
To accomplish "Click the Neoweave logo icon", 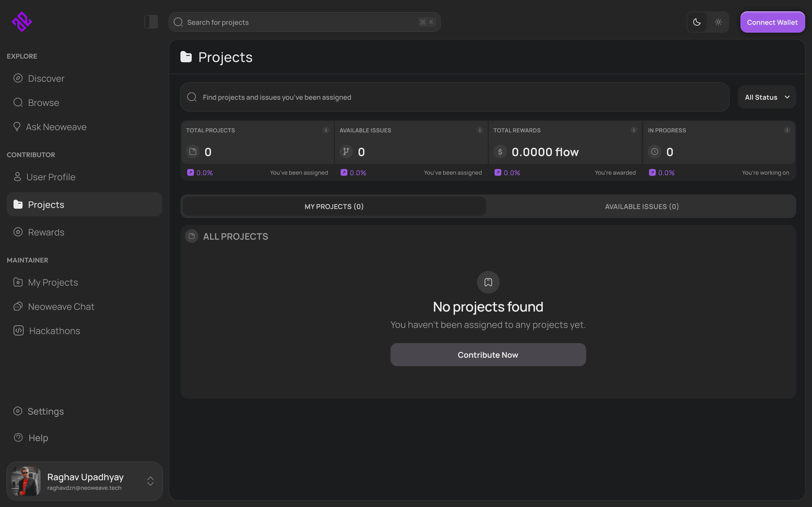I will coord(22,22).
